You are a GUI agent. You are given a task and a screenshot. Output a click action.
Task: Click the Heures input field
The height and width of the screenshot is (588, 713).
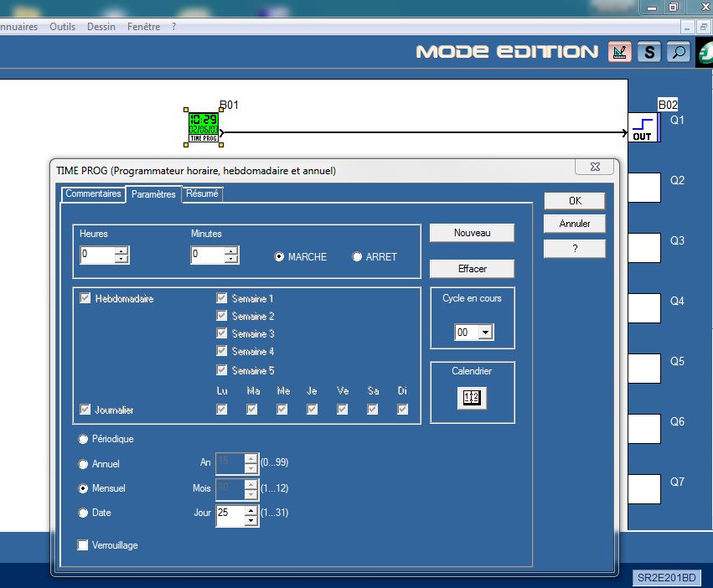point(97,255)
